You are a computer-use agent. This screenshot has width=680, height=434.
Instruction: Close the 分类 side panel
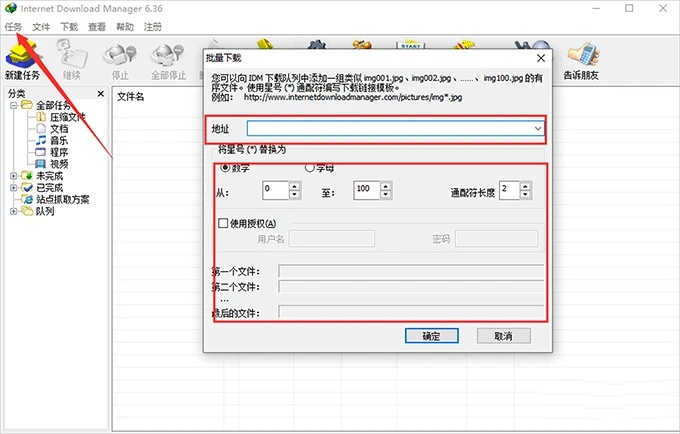click(101, 94)
